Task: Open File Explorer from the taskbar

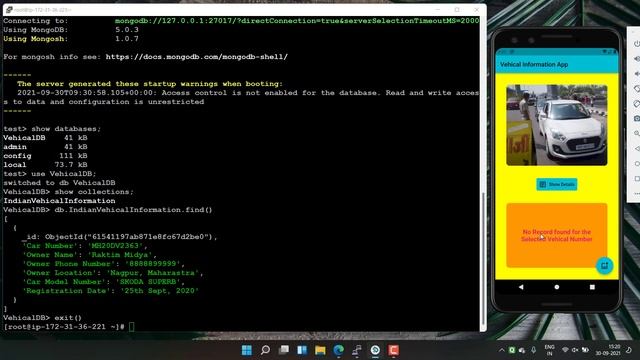Action: pos(320,350)
